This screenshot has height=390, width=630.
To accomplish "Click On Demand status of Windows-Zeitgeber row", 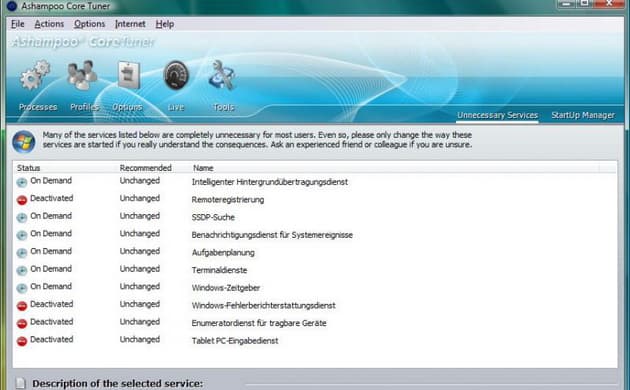I will [51, 286].
